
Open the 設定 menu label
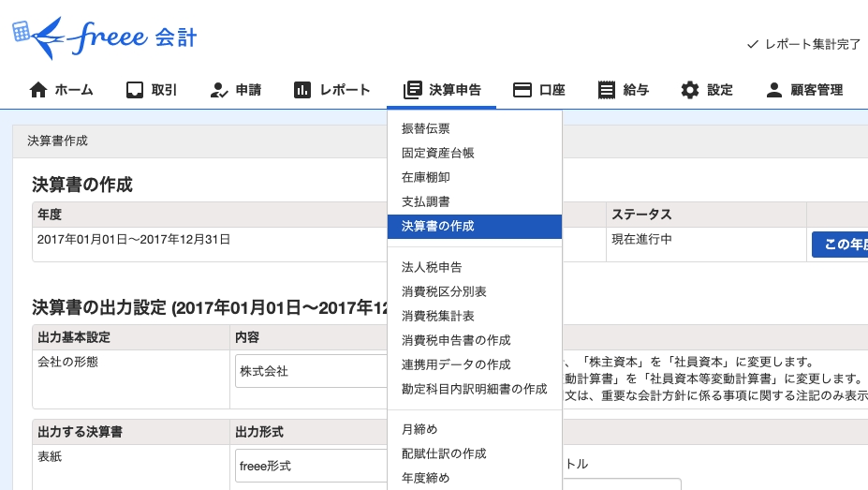pyautogui.click(x=720, y=90)
